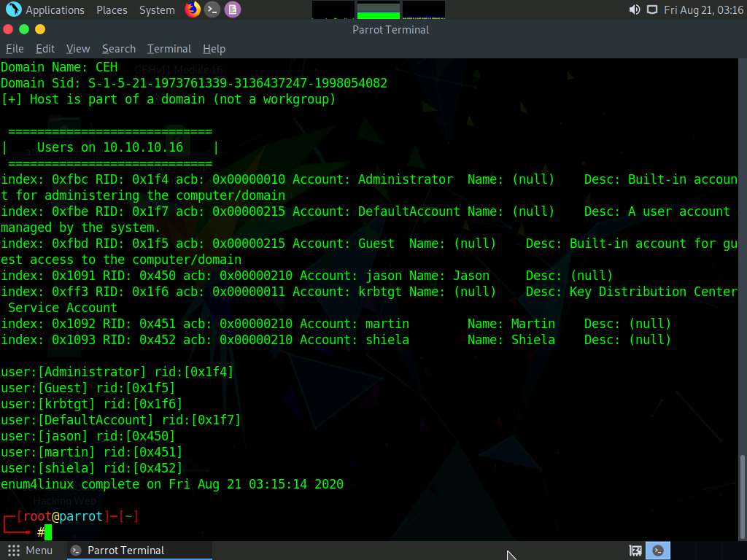Launch terminal from top panel launcher

212,9
